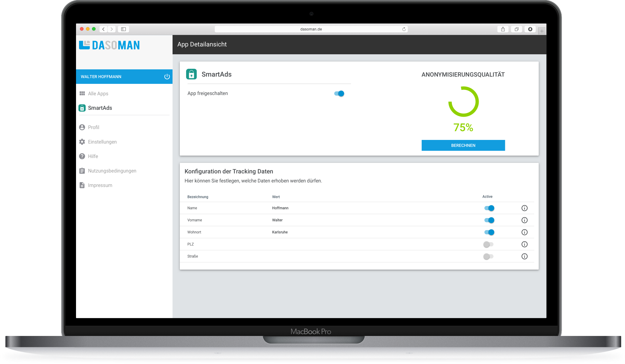The image size is (625, 364).
Task: Click the 75% anonymization progress ring
Action: point(463,102)
